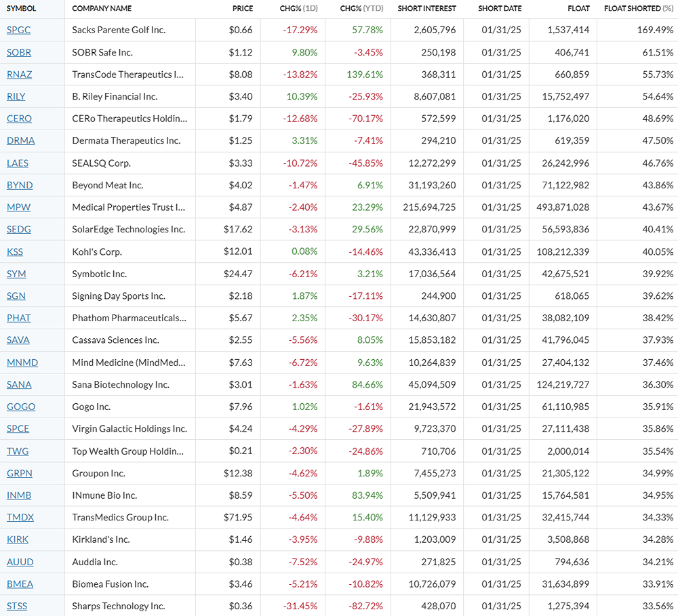This screenshot has width=678, height=616.
Task: Open the SANA ticker link
Action: point(19,384)
